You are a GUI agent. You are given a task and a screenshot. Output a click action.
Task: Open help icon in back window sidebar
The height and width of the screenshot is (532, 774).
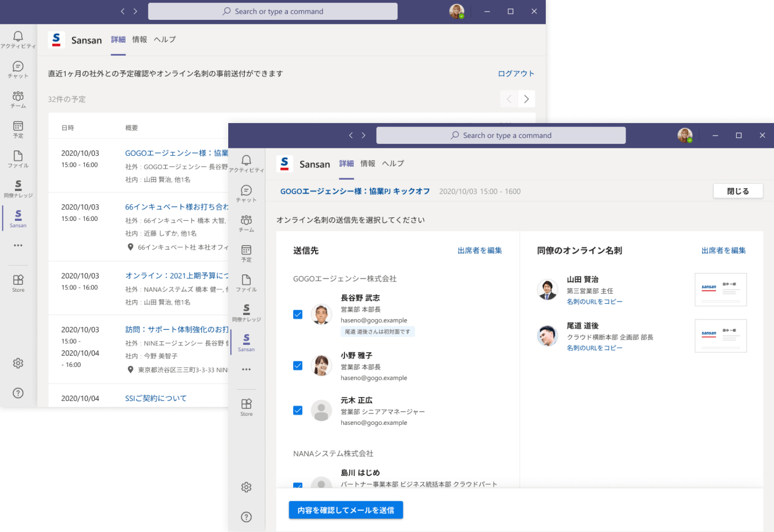pyautogui.click(x=18, y=393)
